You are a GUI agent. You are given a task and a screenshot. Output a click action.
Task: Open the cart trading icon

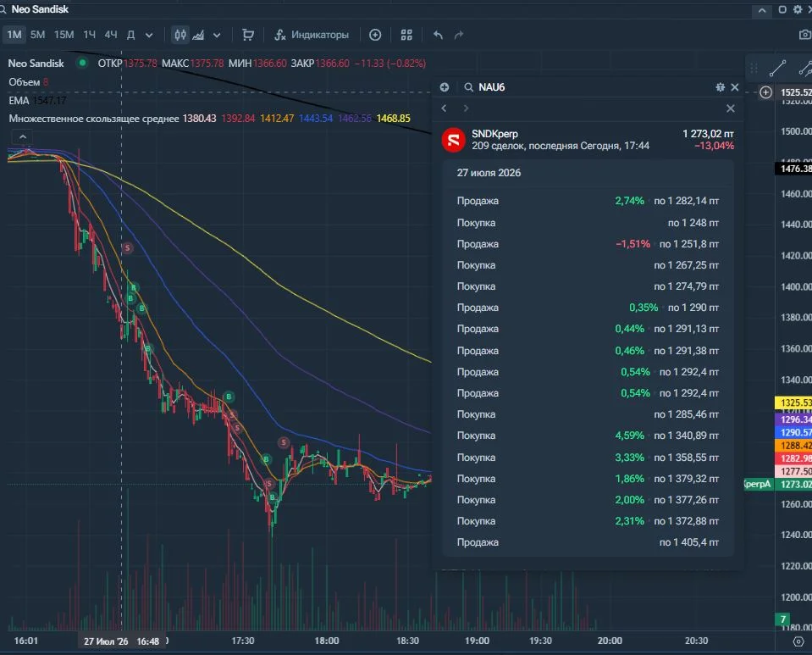pos(248,35)
